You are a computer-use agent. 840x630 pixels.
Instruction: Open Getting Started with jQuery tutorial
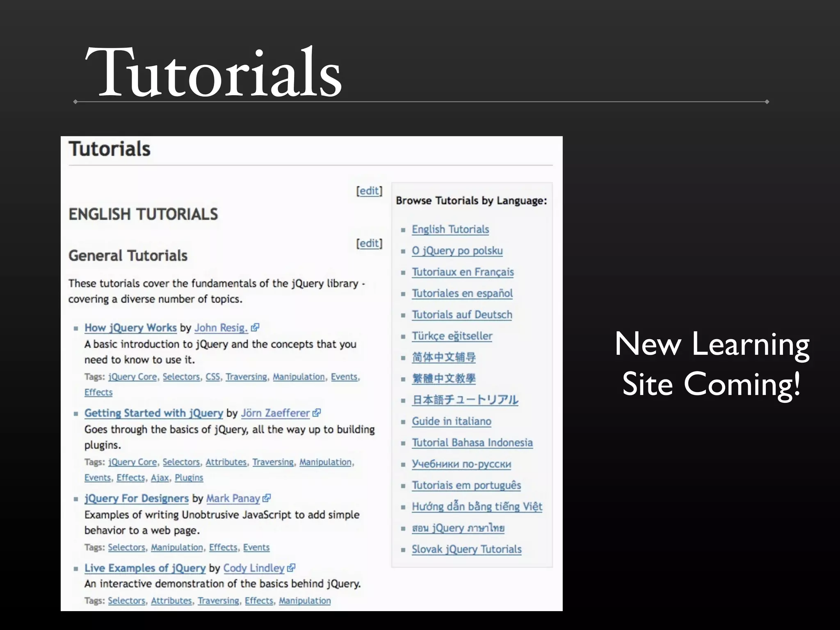click(x=154, y=413)
